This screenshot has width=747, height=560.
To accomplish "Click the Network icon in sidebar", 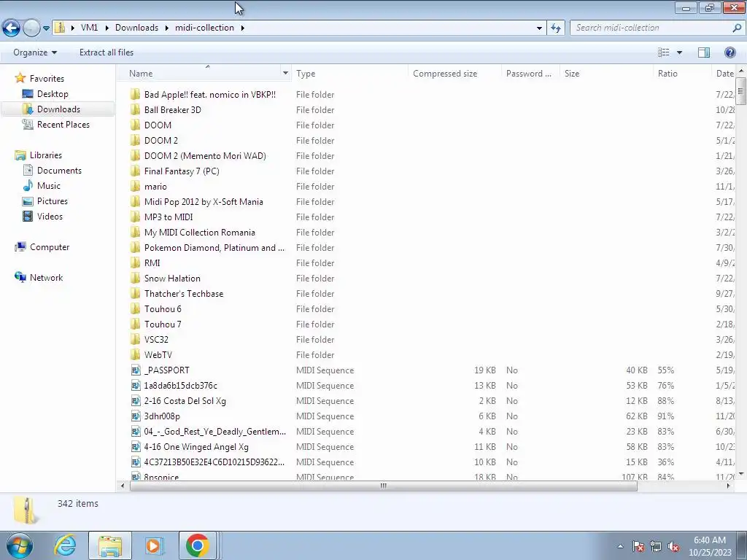I will tap(20, 278).
